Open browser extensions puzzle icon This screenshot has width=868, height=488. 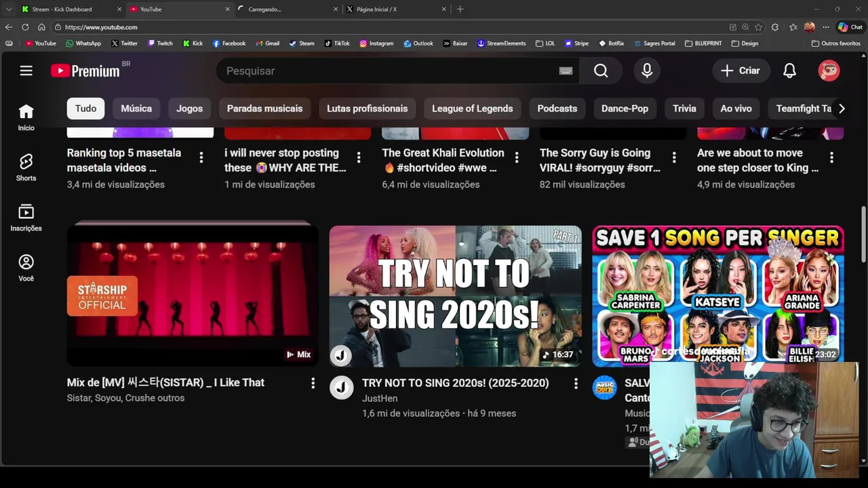point(775,27)
